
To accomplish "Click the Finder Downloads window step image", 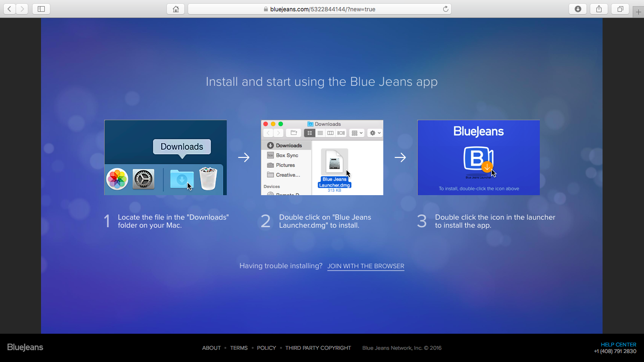I will (322, 157).
